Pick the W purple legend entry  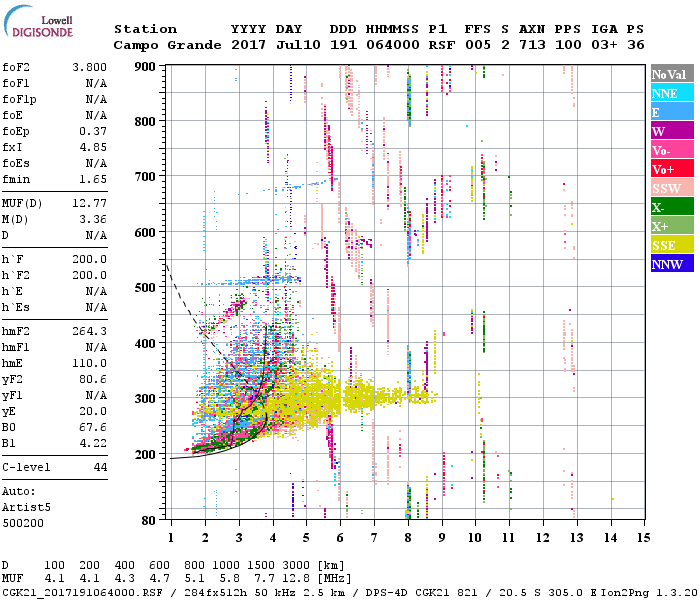point(672,131)
